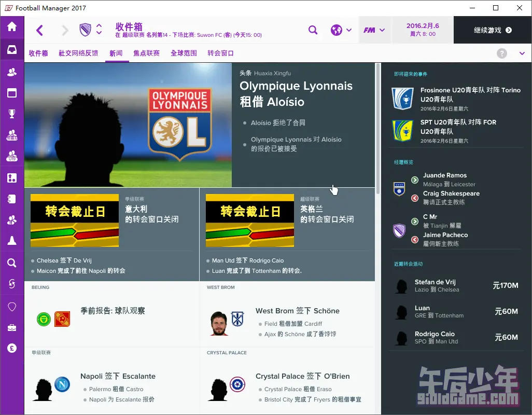
Task: Open the Home screen from sidebar
Action: click(x=12, y=26)
